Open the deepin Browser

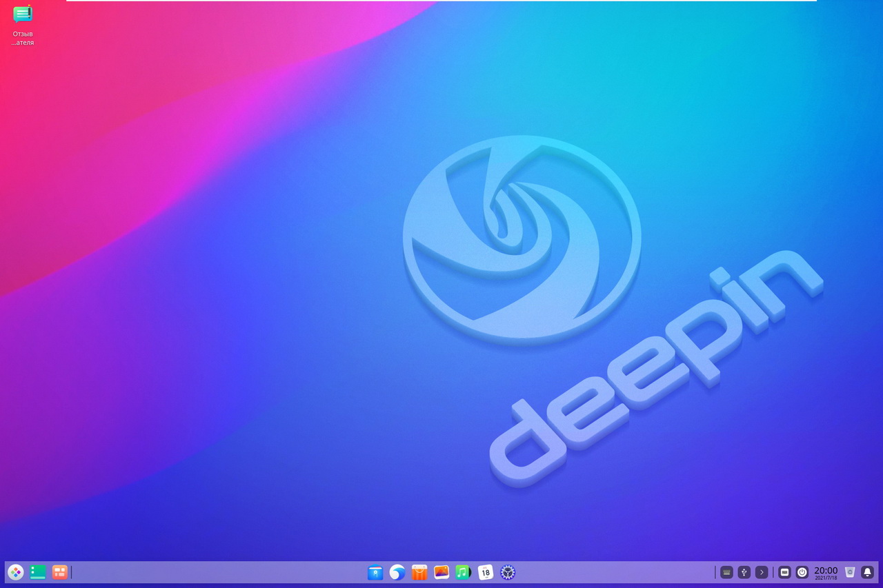tap(397, 572)
